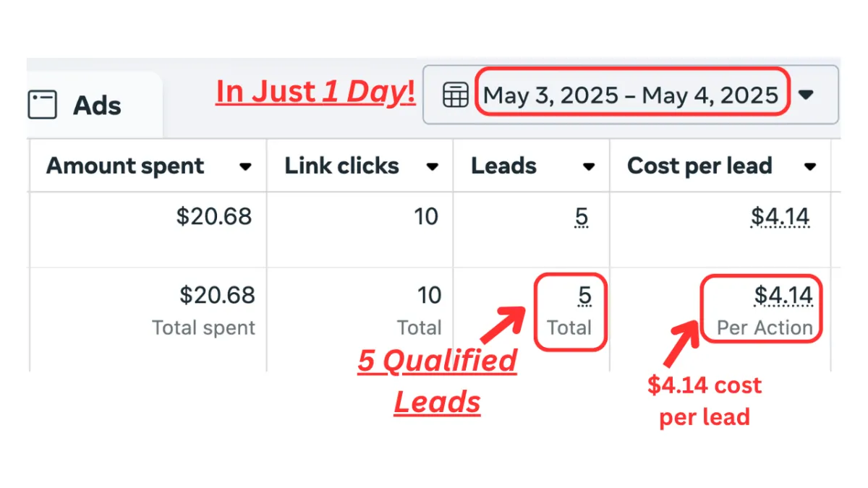The image size is (868, 488).
Task: Click the total leads value 5
Action: pyautogui.click(x=584, y=295)
